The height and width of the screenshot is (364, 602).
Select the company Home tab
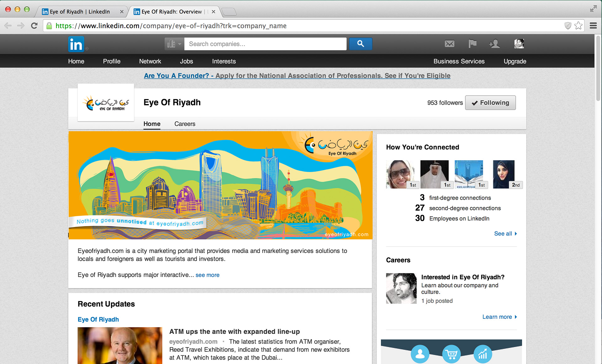(152, 124)
